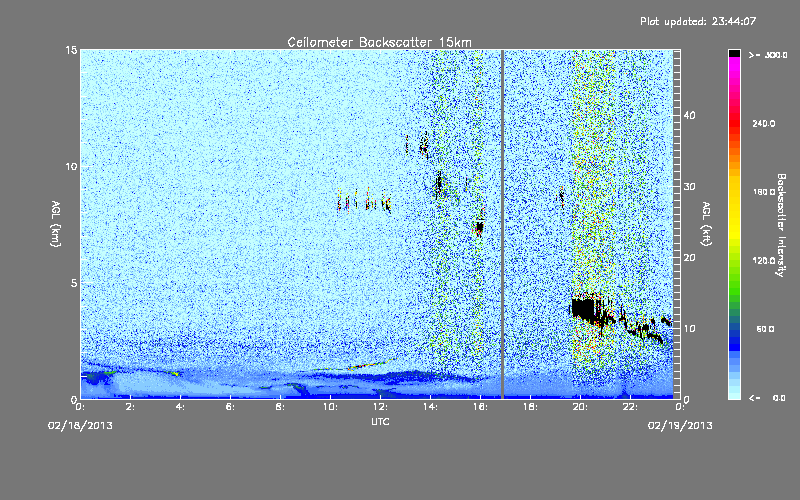Click the '18:' hour tick label
The image size is (800, 500).
pos(530,407)
